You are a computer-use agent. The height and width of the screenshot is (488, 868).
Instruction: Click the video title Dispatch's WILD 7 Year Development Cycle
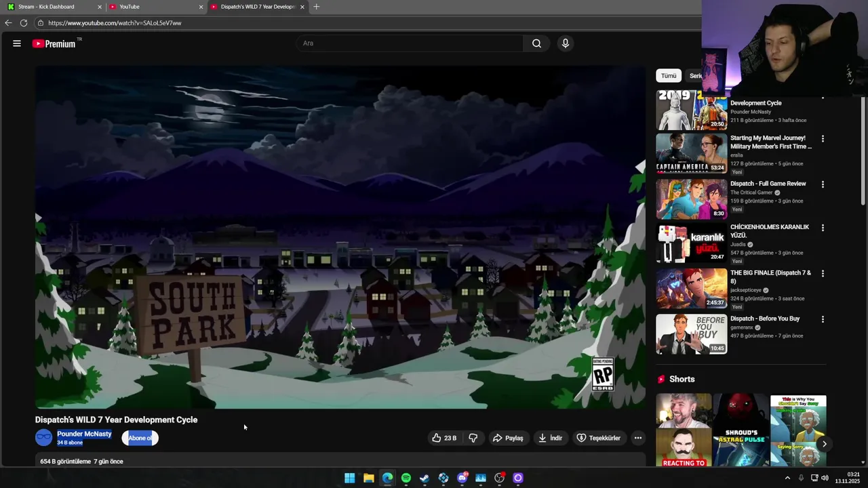117,420
